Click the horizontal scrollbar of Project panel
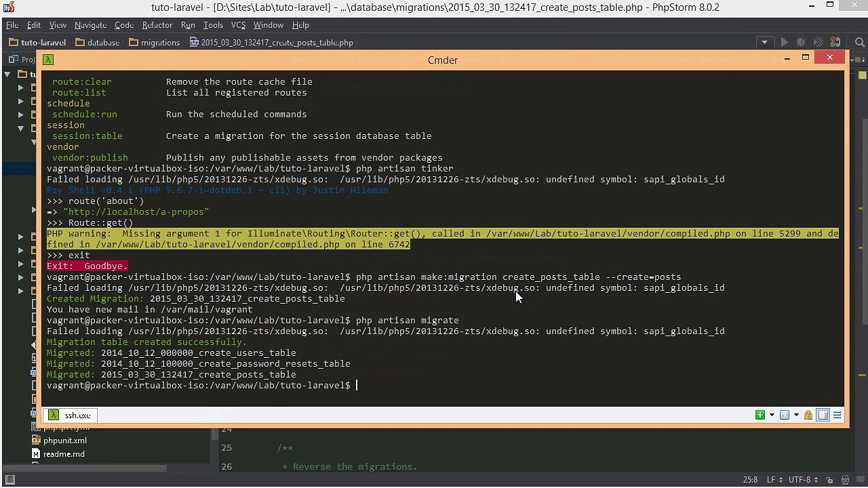Screen dimensions: 868x488 coord(85,468)
